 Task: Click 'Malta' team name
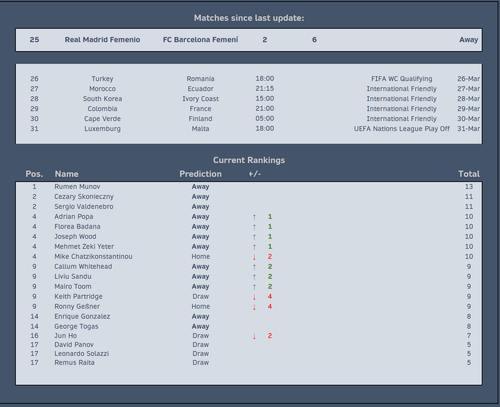pyautogui.click(x=200, y=129)
